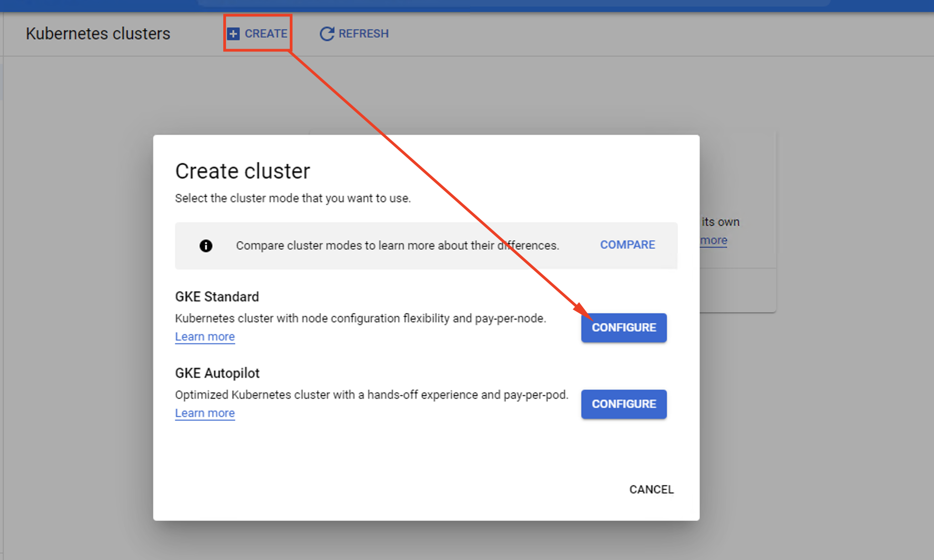
Task: Click the pay-per-pod description text
Action: 372,395
